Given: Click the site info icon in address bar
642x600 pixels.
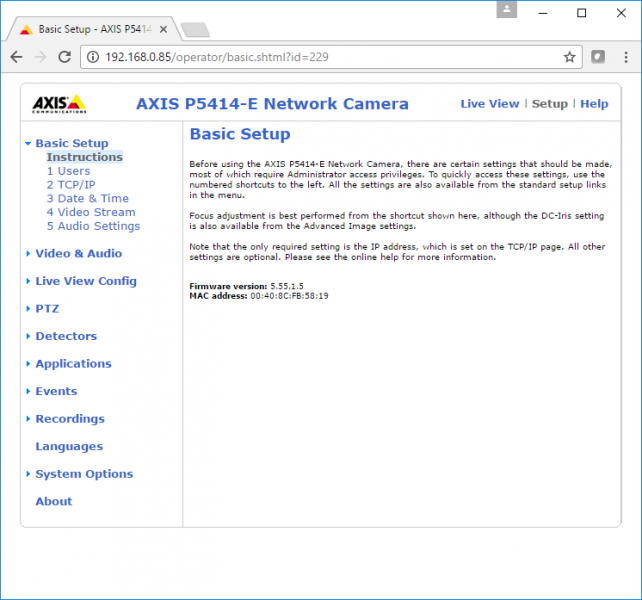Looking at the screenshot, I should tap(93, 57).
